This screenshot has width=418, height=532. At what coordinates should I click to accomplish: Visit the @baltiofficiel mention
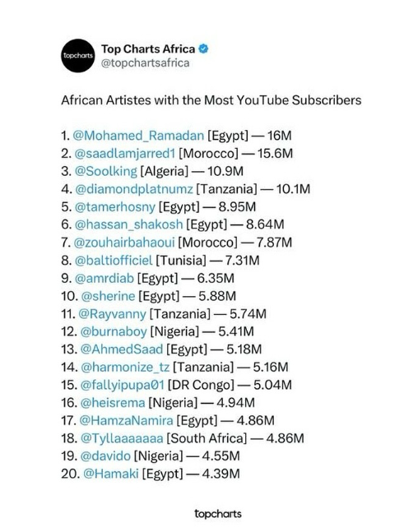[113, 261]
